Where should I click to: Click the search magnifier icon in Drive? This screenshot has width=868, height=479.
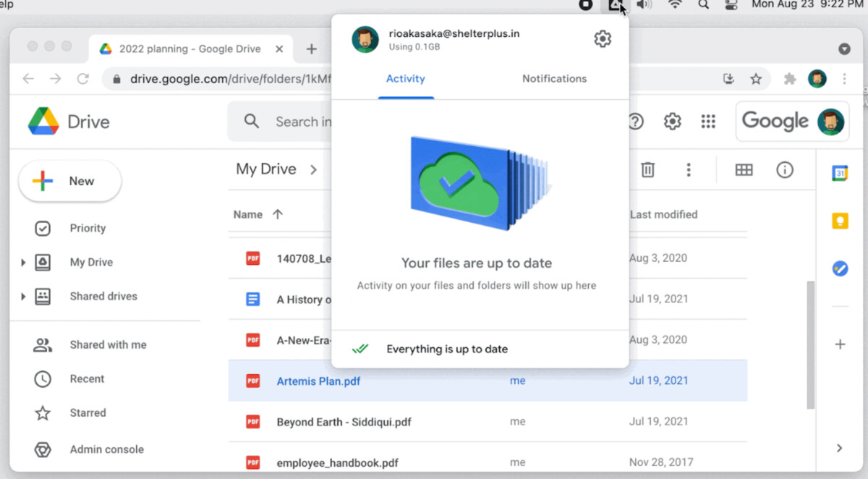click(x=252, y=122)
